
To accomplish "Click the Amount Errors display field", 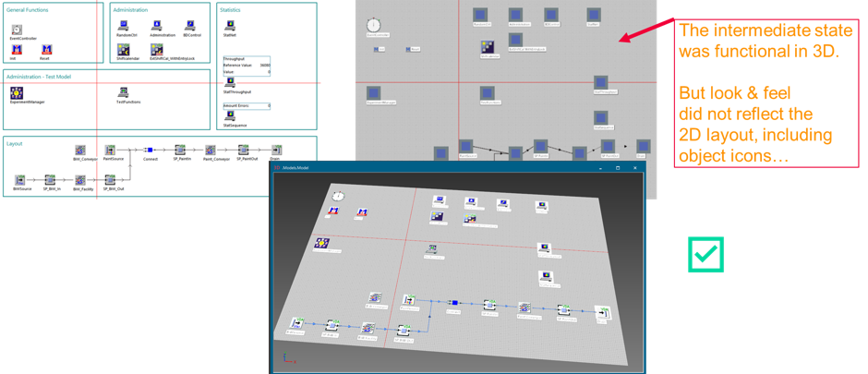I will [247, 105].
